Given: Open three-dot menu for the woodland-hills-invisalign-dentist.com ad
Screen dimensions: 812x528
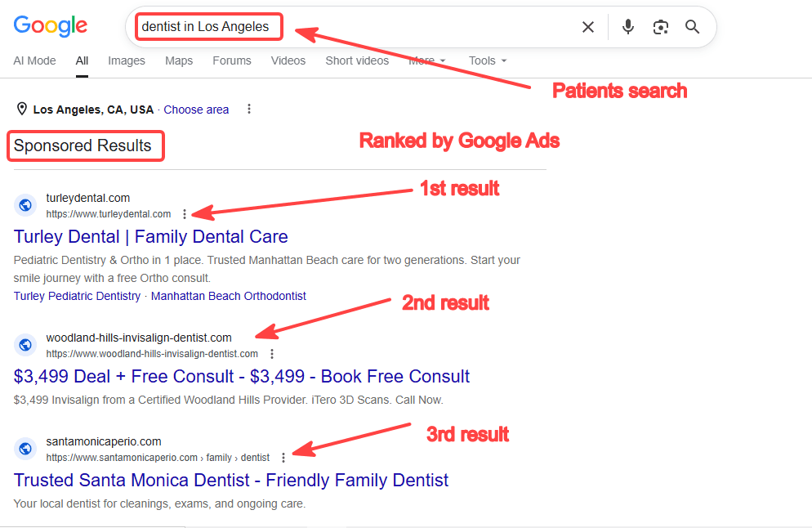Looking at the screenshot, I should click(x=272, y=354).
